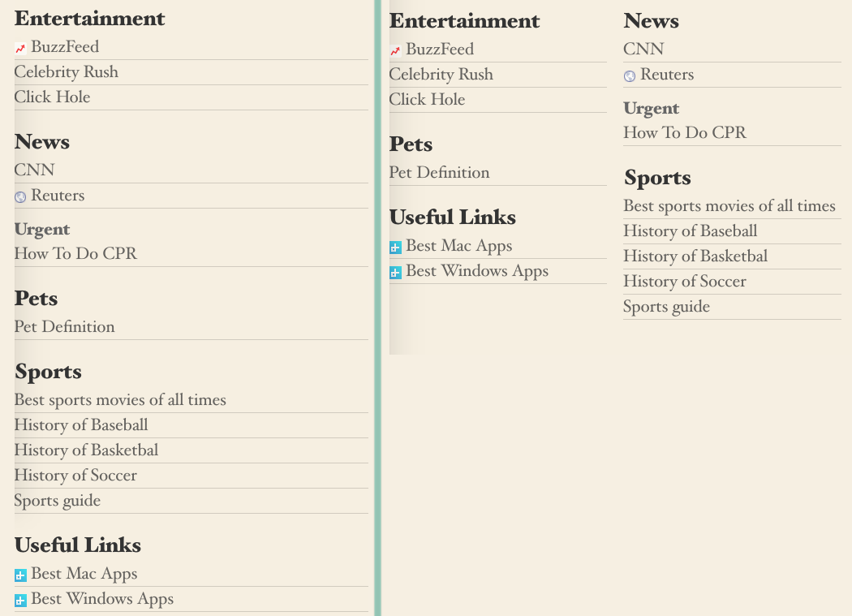This screenshot has height=616, width=852.
Task: Open Best Windows Apps link in the single-column list
Action: [x=102, y=599]
